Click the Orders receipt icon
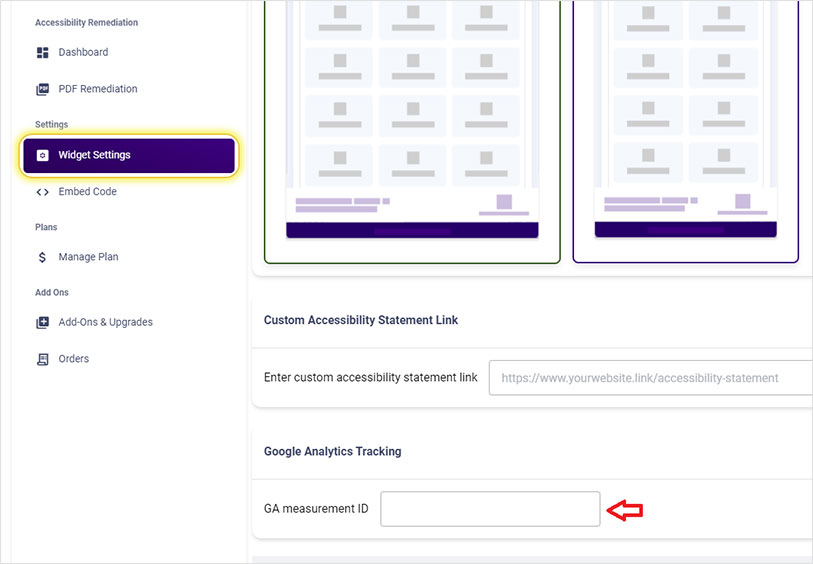This screenshot has height=564, width=813. tap(43, 359)
